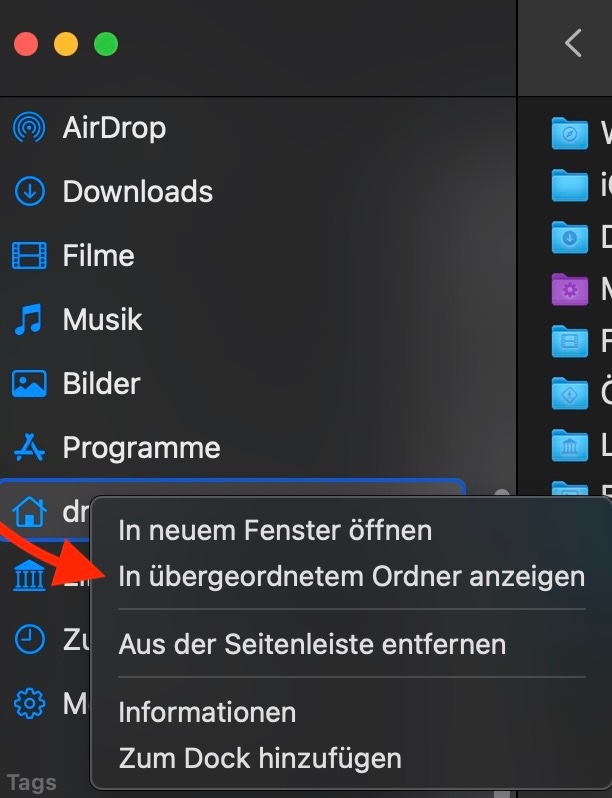Viewport: 612px width, 798px height.
Task: Open Bilder via its picture icon
Action: pos(29,383)
